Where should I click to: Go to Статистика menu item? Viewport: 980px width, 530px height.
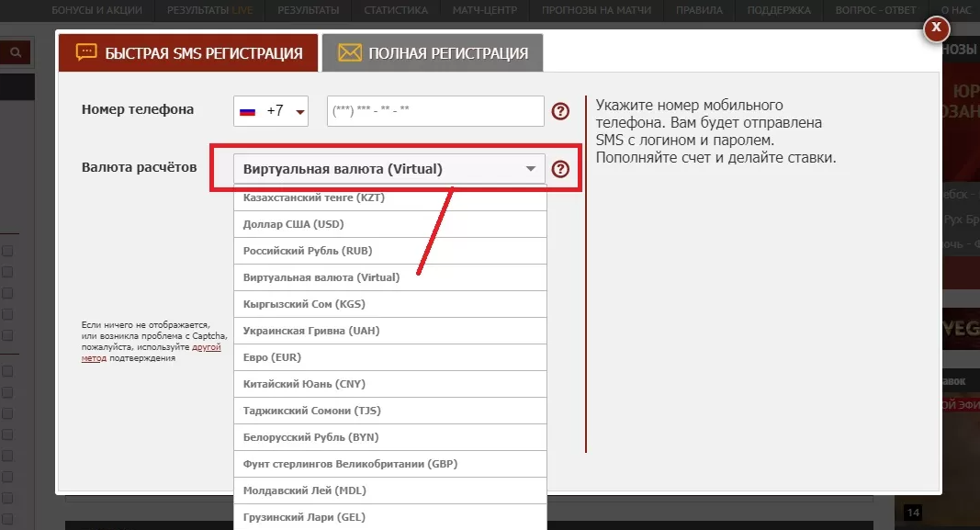tap(396, 10)
